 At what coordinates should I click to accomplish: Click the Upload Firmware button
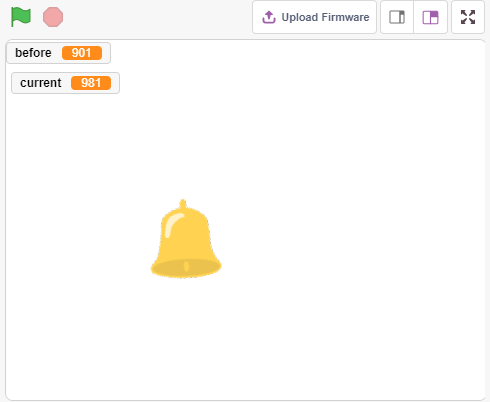click(314, 17)
